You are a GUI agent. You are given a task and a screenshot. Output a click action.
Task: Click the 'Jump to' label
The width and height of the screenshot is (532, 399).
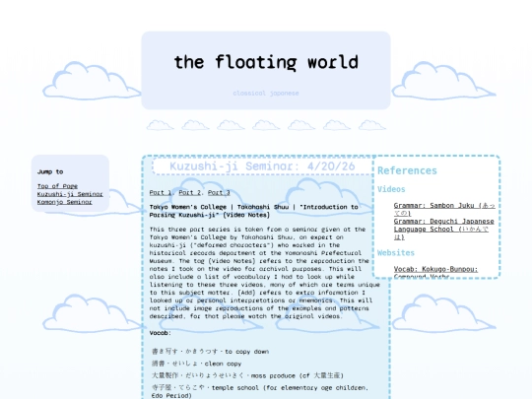tap(50, 171)
